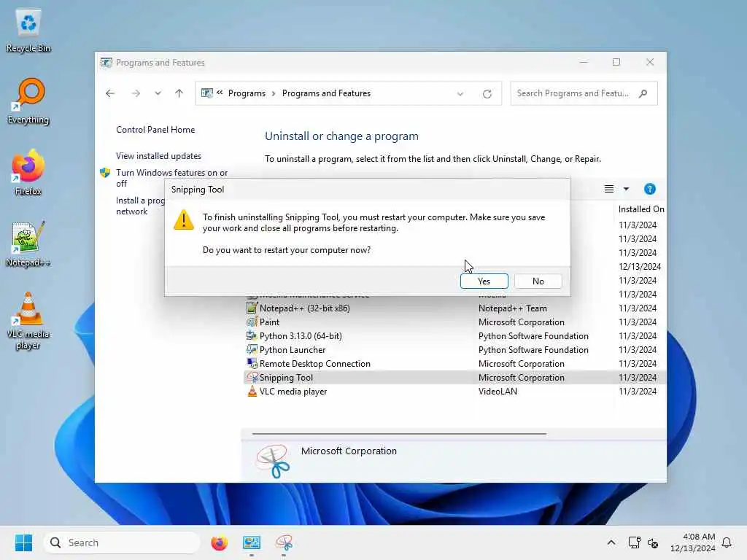Select Python Launcher entry

tap(455, 349)
